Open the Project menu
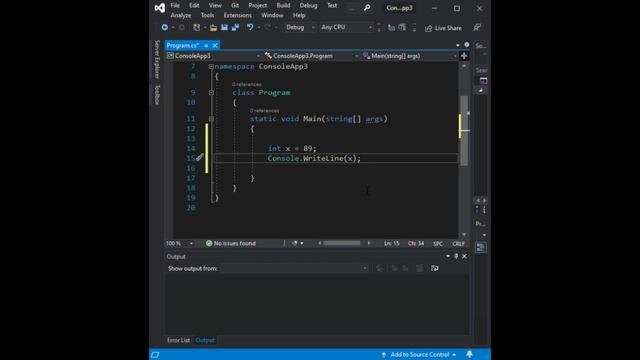Image resolution: width=640 pixels, height=360 pixels. [x=258, y=5]
